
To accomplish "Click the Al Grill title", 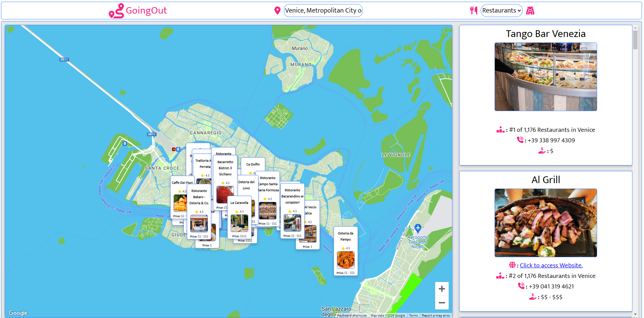I will [545, 180].
